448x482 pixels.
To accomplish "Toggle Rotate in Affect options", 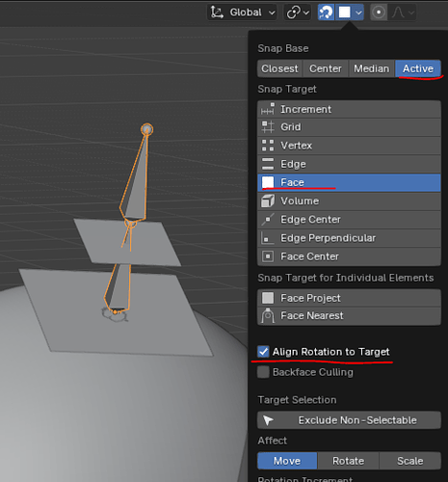I will 348,461.
